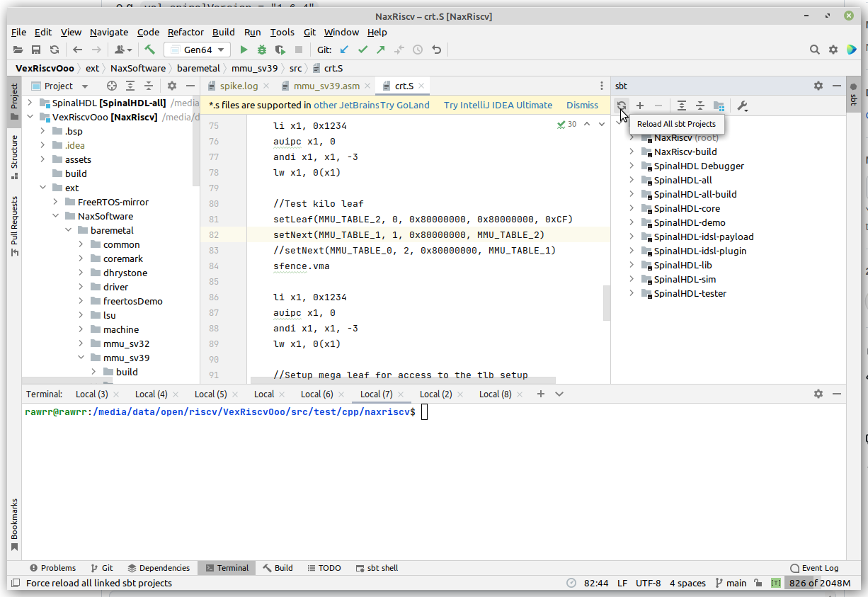The width and height of the screenshot is (868, 597).
Task: Open the user account dropdown in toolbar
Action: 124,50
